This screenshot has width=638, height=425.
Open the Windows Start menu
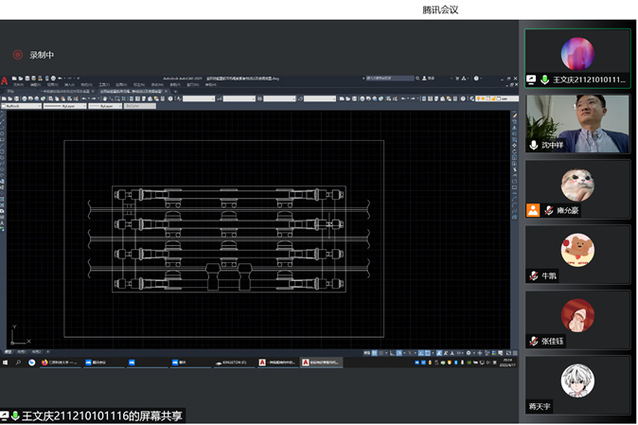pos(5,362)
